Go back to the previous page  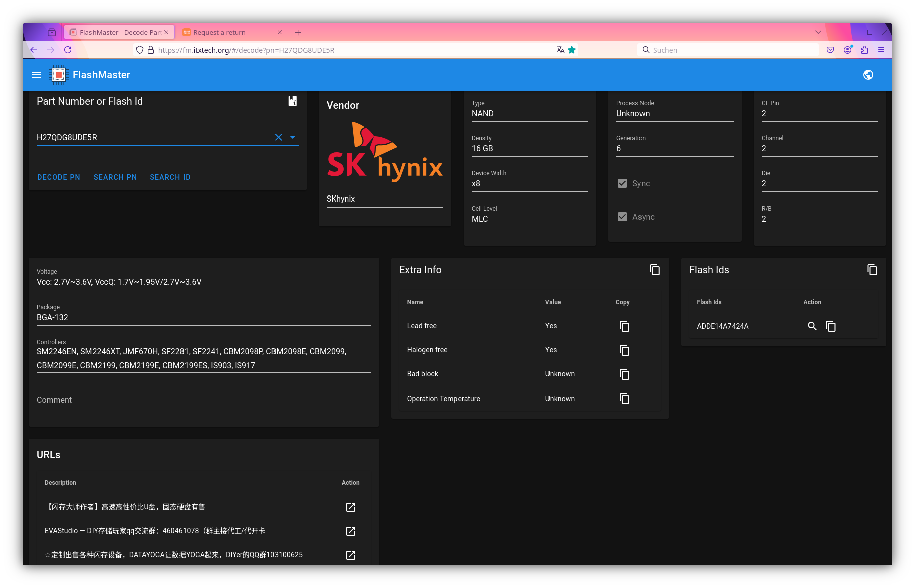(x=34, y=50)
